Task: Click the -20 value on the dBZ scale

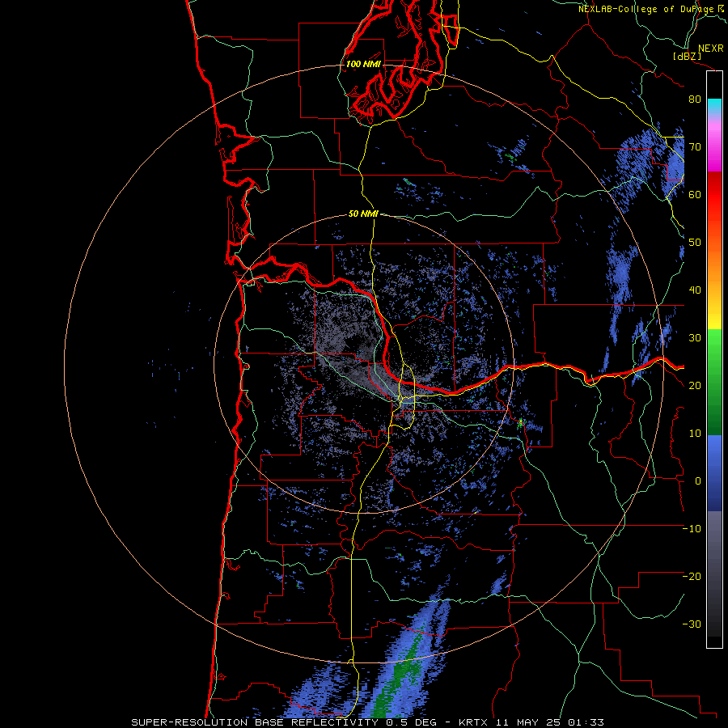Action: 692,577
